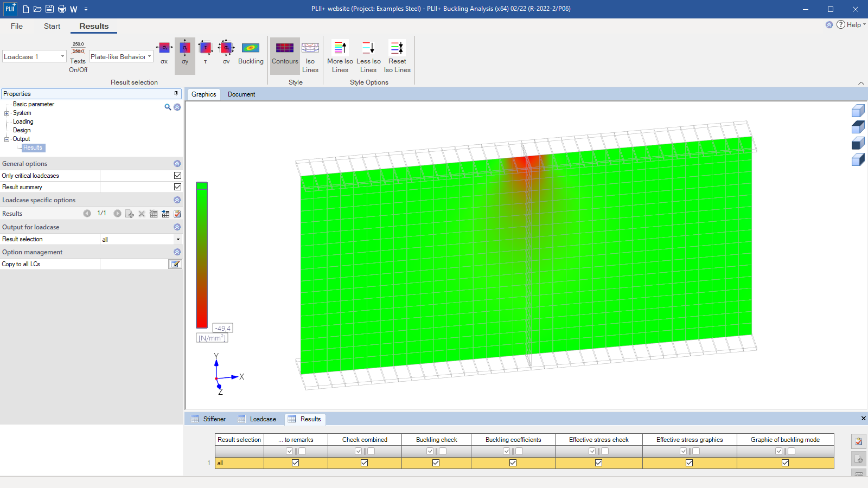Select Design in the properties tree
The width and height of the screenshot is (868, 488).
click(x=22, y=130)
